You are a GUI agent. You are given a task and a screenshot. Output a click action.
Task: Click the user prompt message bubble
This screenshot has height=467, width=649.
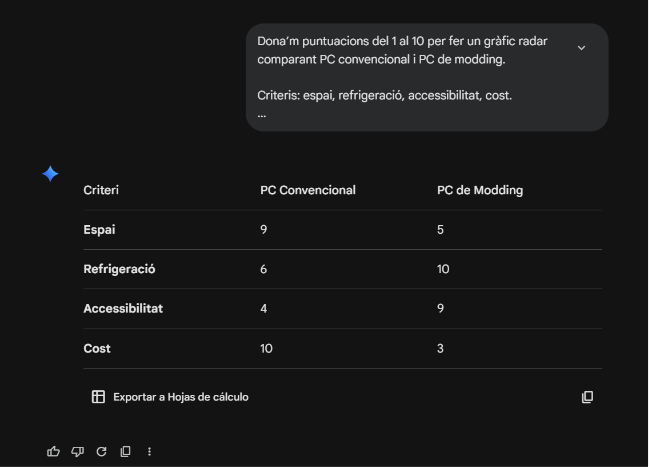point(427,77)
